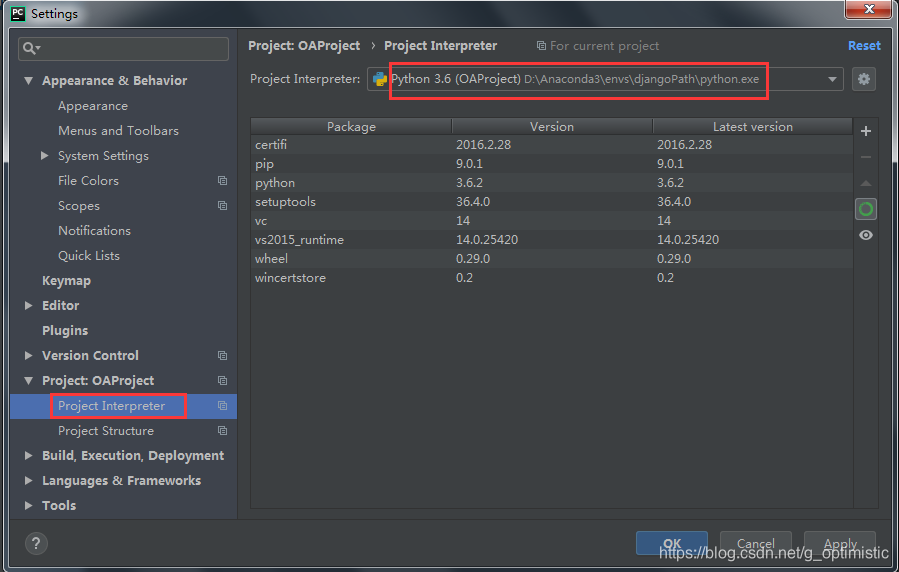The height and width of the screenshot is (572, 899).
Task: Click the Apply button
Action: (840, 543)
